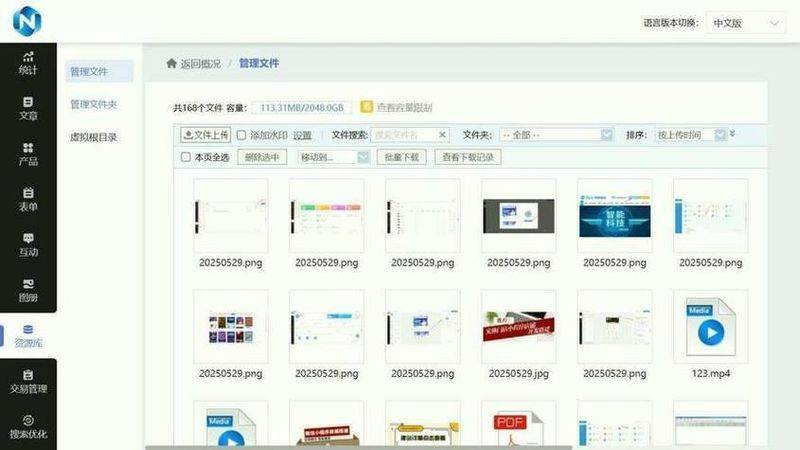800x450 pixels.
Task: Switch to the 管理文件夹 menu item
Action: (94, 104)
